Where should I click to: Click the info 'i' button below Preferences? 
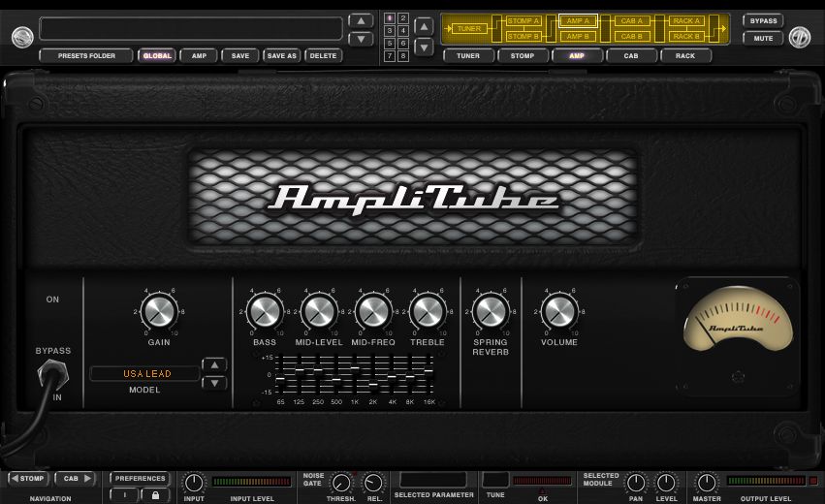tap(125, 495)
